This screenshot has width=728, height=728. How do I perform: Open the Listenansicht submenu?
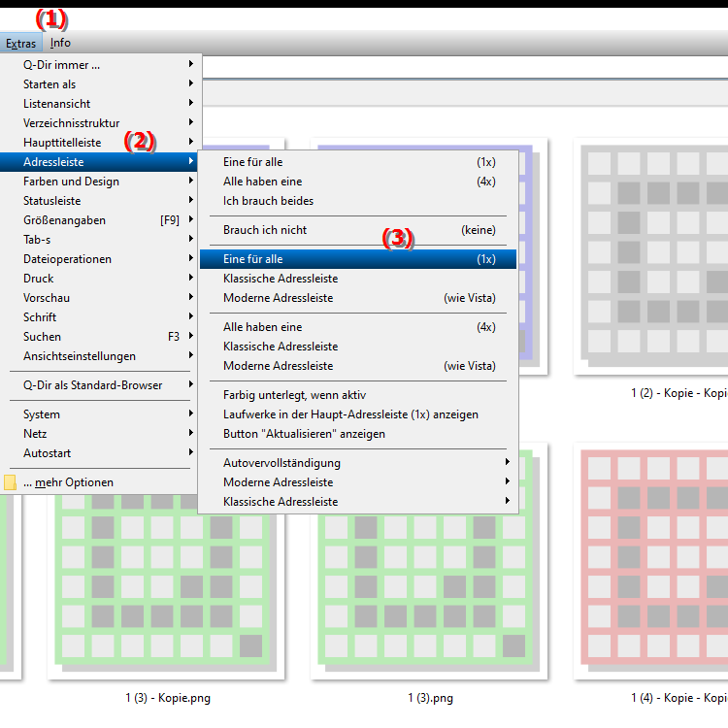point(100,104)
